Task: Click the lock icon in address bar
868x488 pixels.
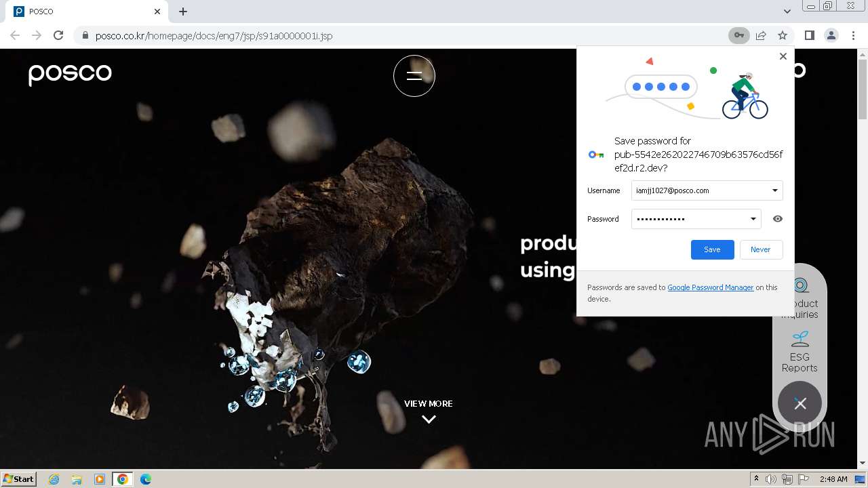Action: coord(85,35)
